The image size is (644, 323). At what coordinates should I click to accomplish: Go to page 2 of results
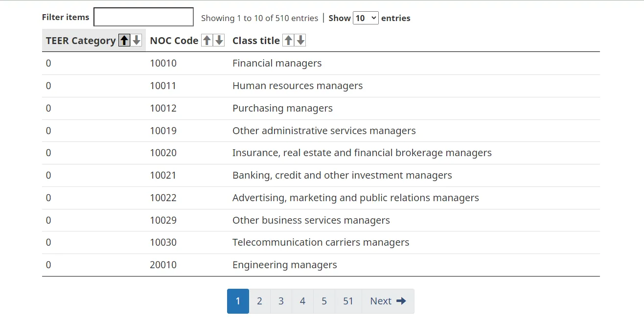[259, 301]
